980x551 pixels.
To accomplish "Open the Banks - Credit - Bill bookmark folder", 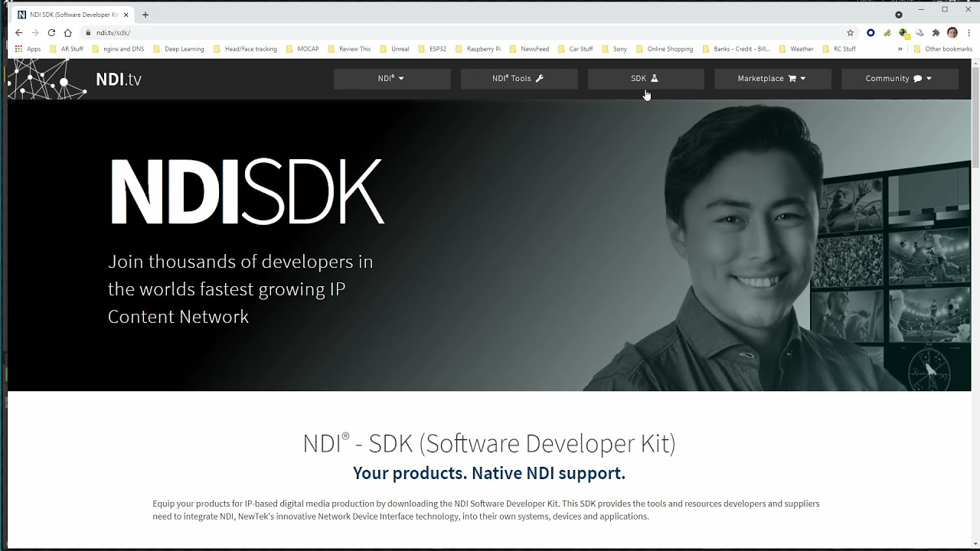I will [x=737, y=49].
